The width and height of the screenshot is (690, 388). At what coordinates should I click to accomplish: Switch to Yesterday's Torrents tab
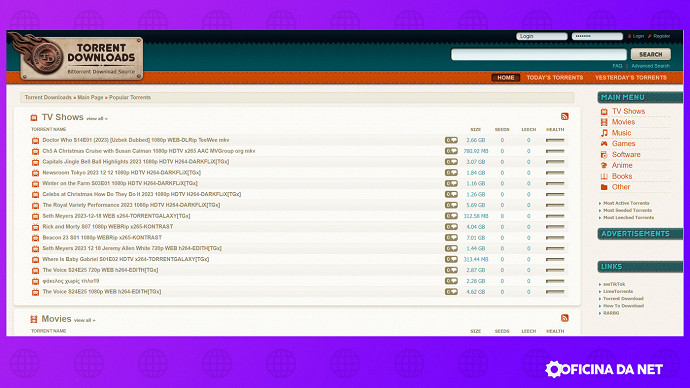[631, 77]
